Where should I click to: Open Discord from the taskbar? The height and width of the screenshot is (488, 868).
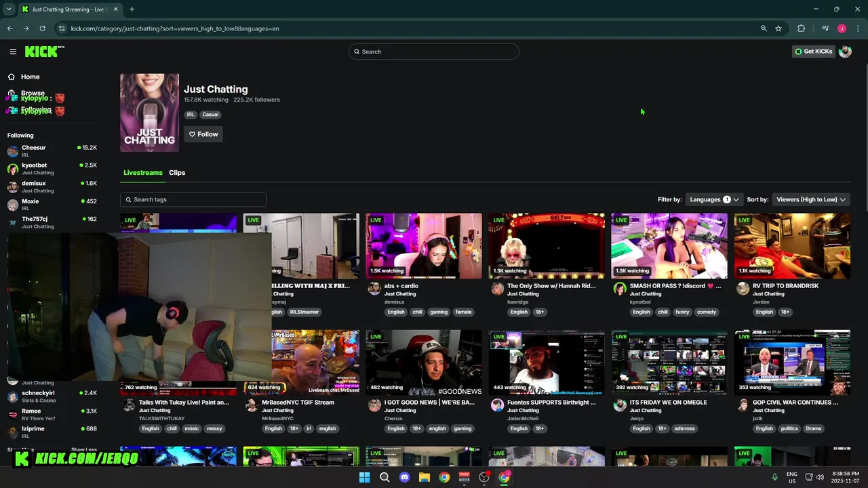tap(404, 477)
